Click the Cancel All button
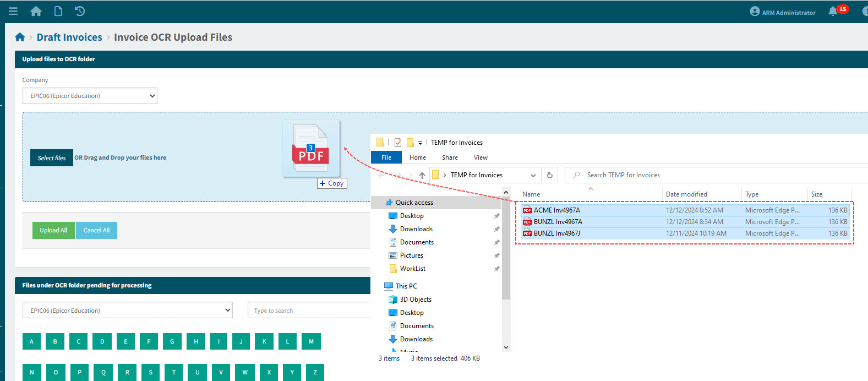868x381 pixels. 96,230
